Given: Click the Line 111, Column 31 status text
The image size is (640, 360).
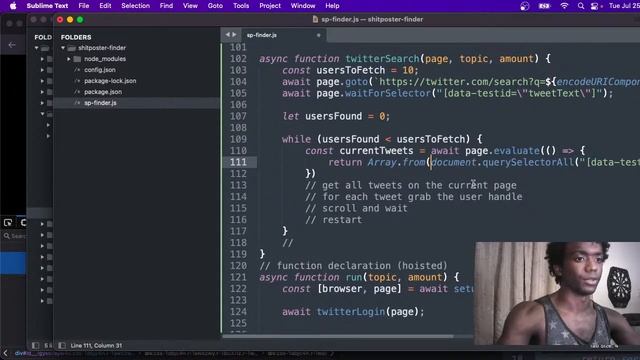Looking at the screenshot, I should click(x=96, y=345).
